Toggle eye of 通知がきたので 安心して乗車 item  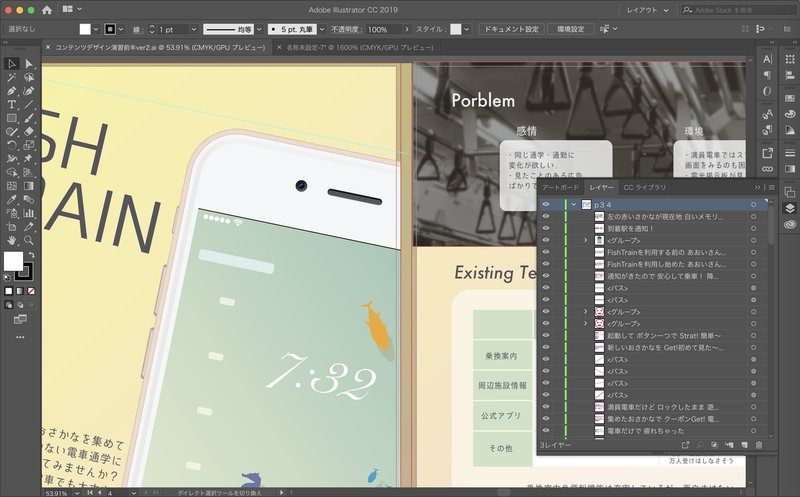tap(546, 276)
